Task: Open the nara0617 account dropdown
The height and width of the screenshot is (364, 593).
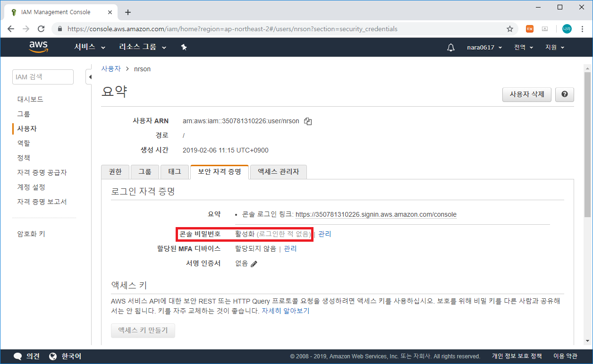Action: pyautogui.click(x=484, y=47)
